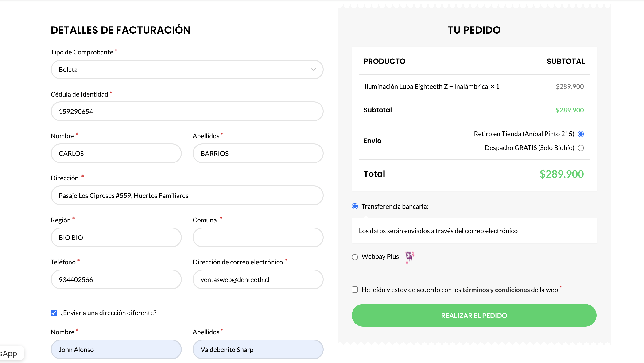Select Despacho GRATIS shipping option
644x363 pixels.
pos(581,148)
